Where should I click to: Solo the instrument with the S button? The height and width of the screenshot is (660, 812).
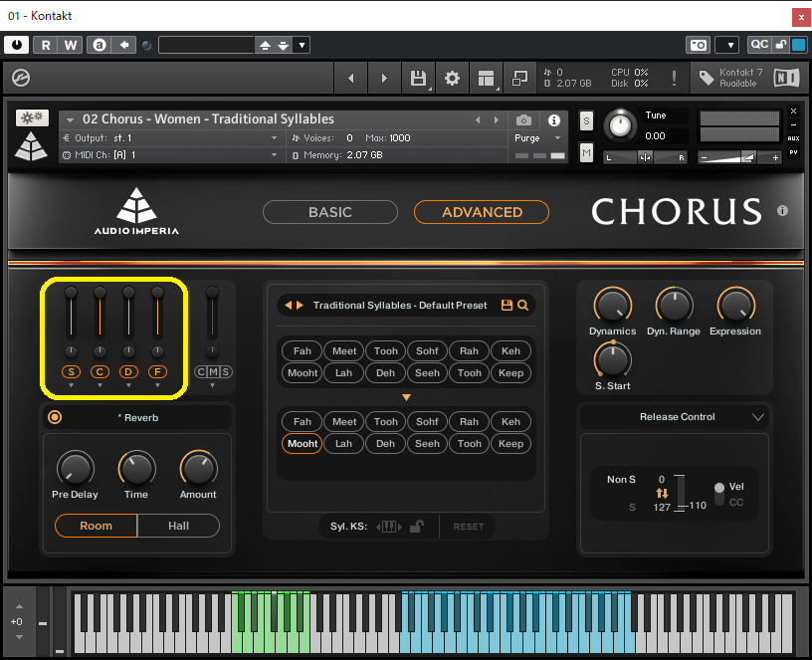[586, 119]
